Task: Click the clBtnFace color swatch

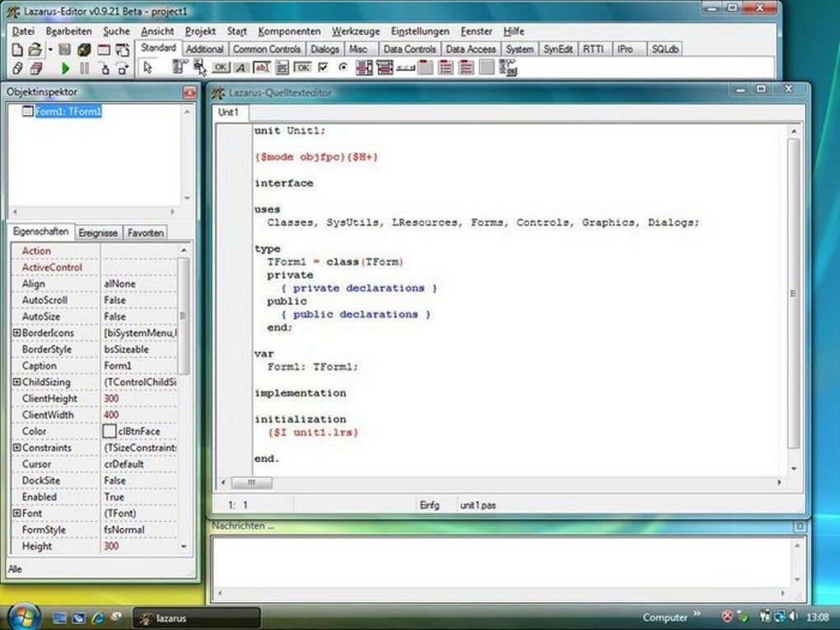Action: [x=109, y=432]
